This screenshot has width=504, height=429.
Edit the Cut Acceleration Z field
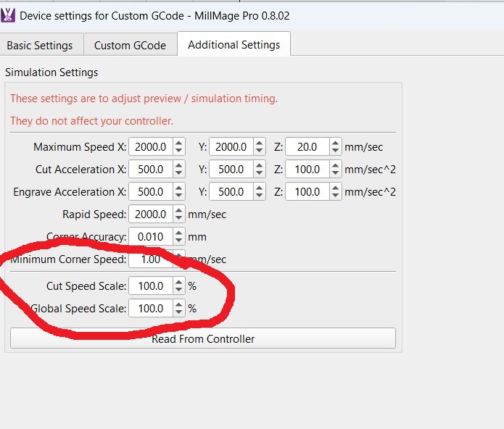tap(307, 170)
